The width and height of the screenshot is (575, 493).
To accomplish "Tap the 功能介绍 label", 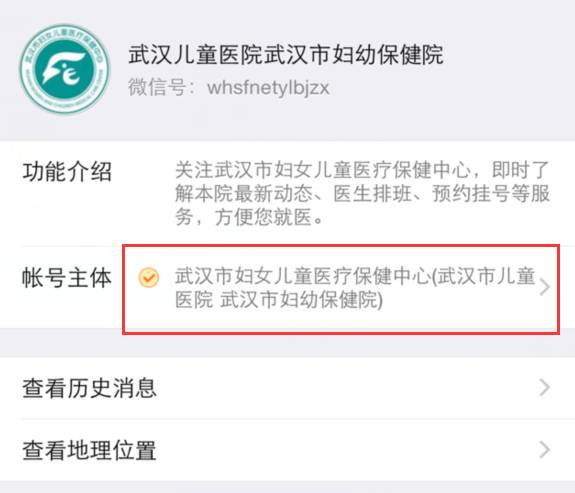I will 67,171.
